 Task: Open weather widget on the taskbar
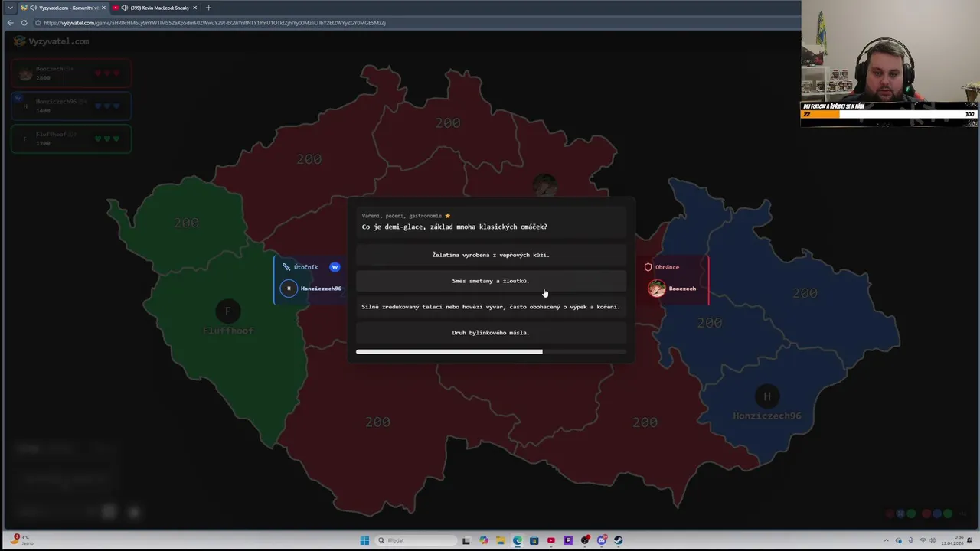point(21,540)
